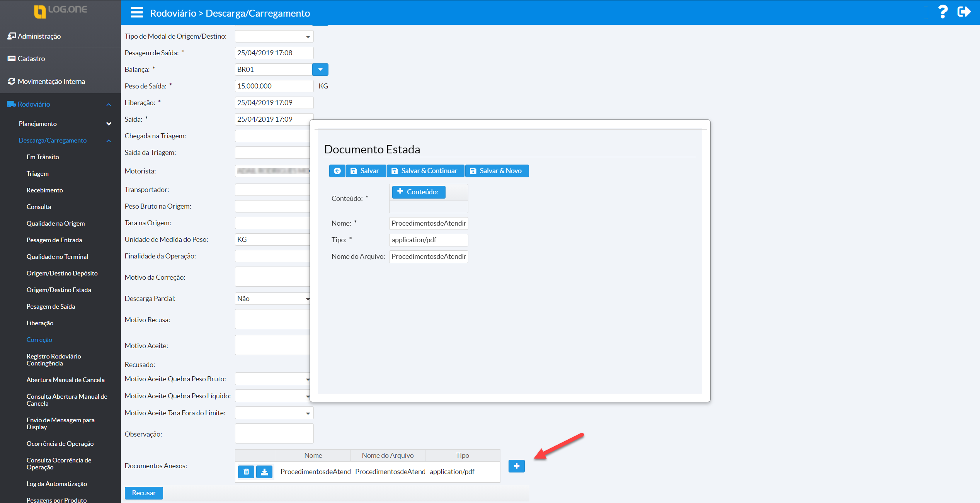Add new document with plus button
This screenshot has height=503, width=980.
click(x=516, y=466)
